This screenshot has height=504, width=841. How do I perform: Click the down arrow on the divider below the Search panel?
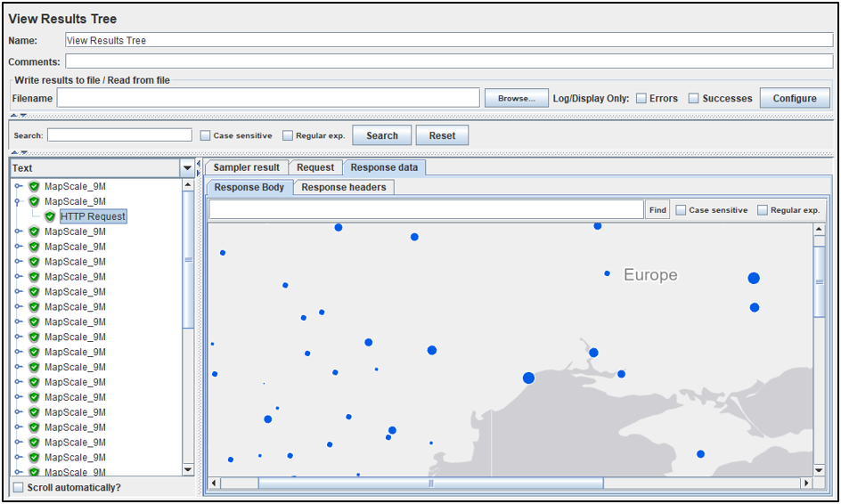click(23, 153)
